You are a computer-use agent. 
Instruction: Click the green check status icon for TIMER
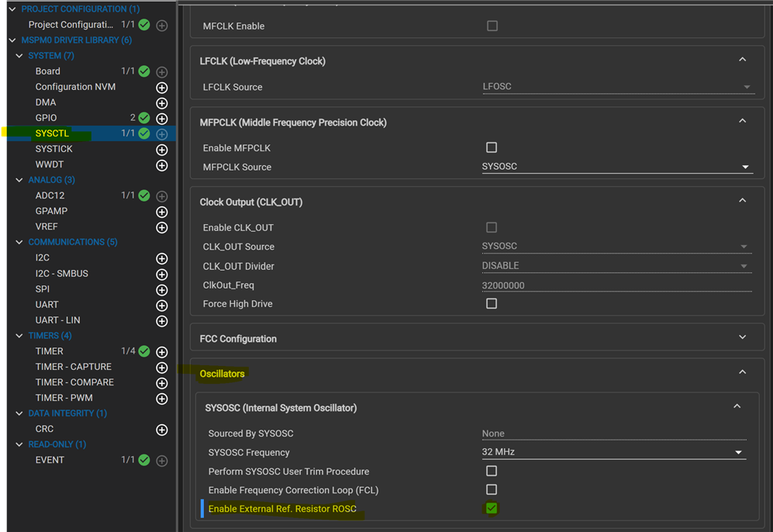pos(144,351)
